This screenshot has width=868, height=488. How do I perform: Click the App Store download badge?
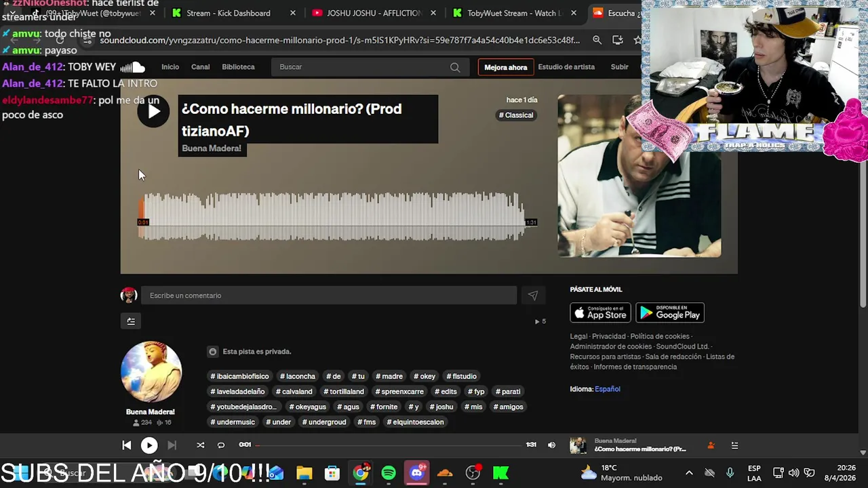(601, 312)
